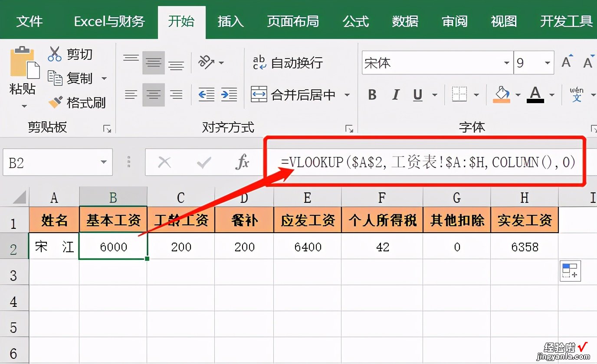Select cell with value 6400
The image size is (597, 364).
(308, 247)
